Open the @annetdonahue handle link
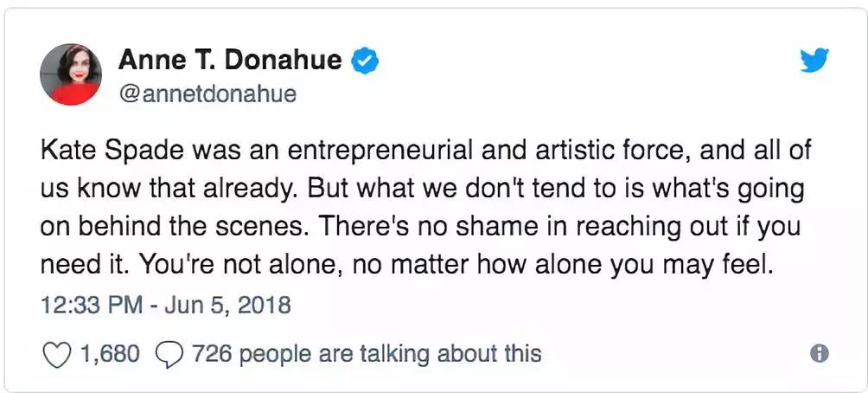Image resolution: width=868 pixels, height=393 pixels. pos(207,93)
